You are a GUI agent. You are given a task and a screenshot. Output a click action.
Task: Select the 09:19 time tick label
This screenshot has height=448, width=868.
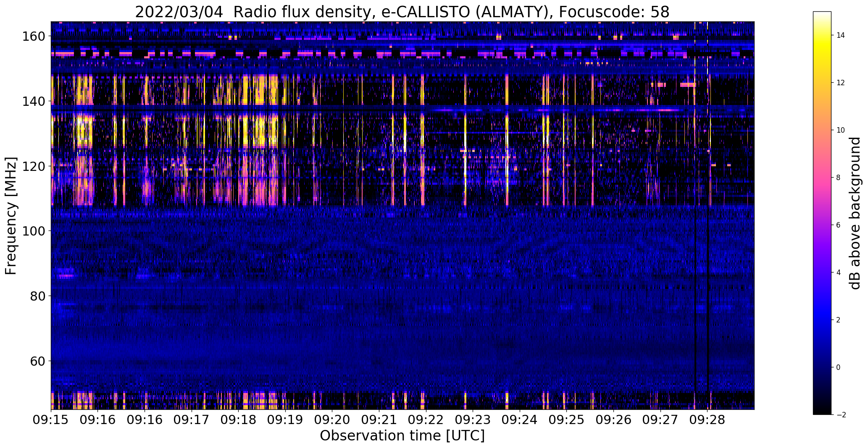(x=285, y=419)
